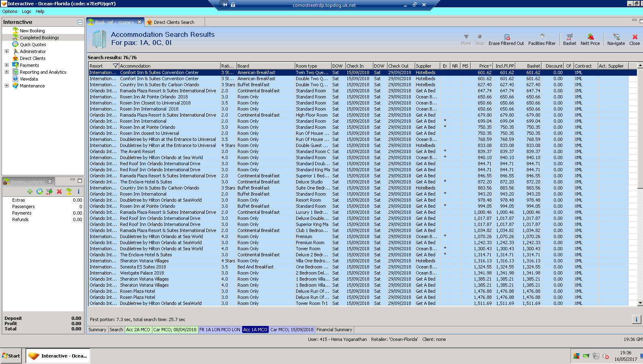Viewport: 643px width, 364px height.
Task: Open Navigate compass tool
Action: (x=616, y=37)
